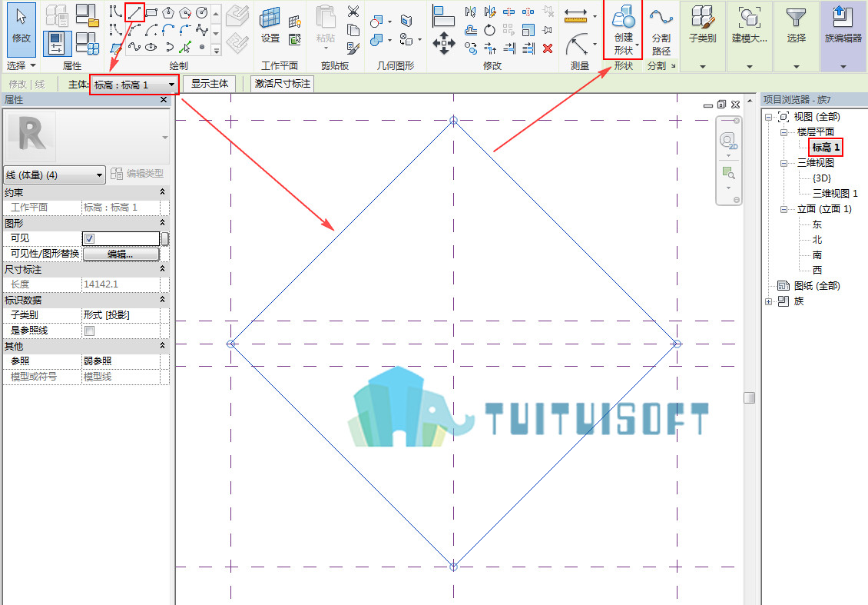Image resolution: width=868 pixels, height=605 pixels.
Task: Open the {3D} view in browser
Action: (x=821, y=178)
